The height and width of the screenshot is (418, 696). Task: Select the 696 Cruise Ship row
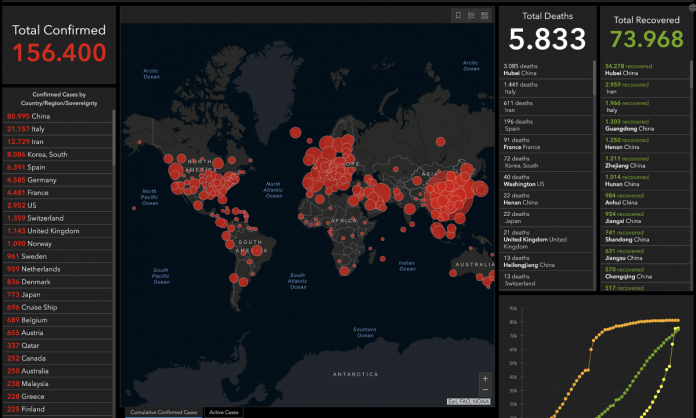tap(58, 308)
